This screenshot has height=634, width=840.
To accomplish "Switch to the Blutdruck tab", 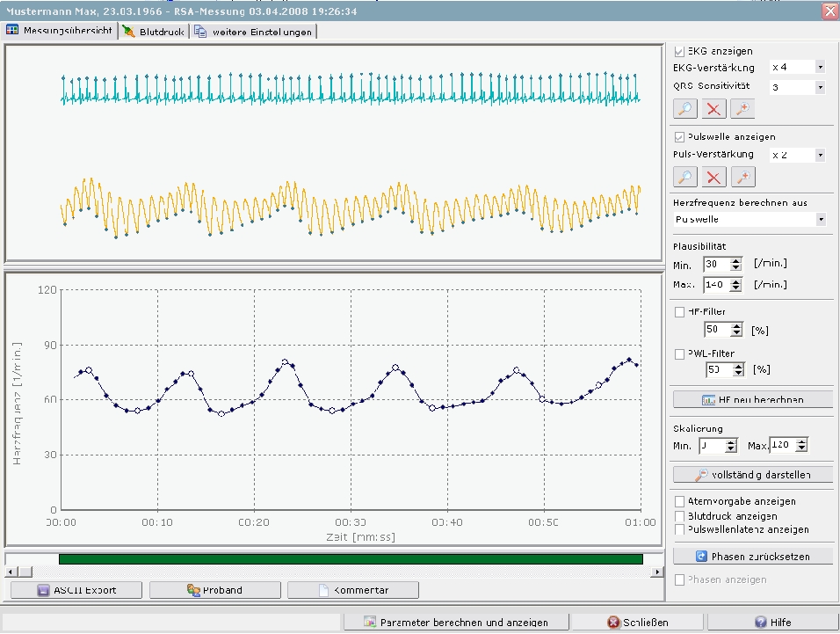I will click(154, 31).
